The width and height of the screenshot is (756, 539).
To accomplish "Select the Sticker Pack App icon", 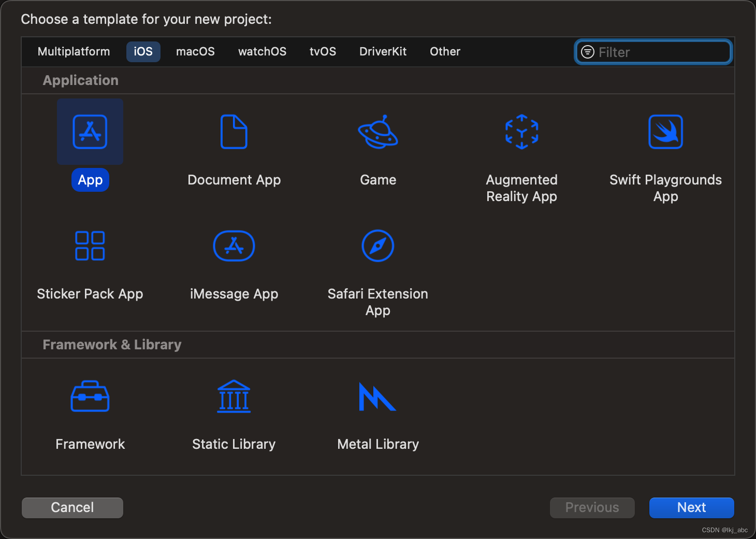I will pos(90,246).
